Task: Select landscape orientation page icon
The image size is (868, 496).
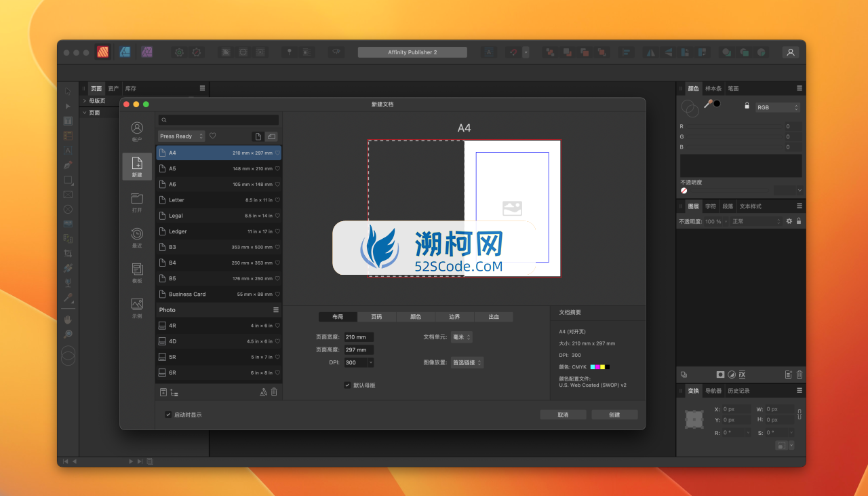Action: [x=271, y=136]
